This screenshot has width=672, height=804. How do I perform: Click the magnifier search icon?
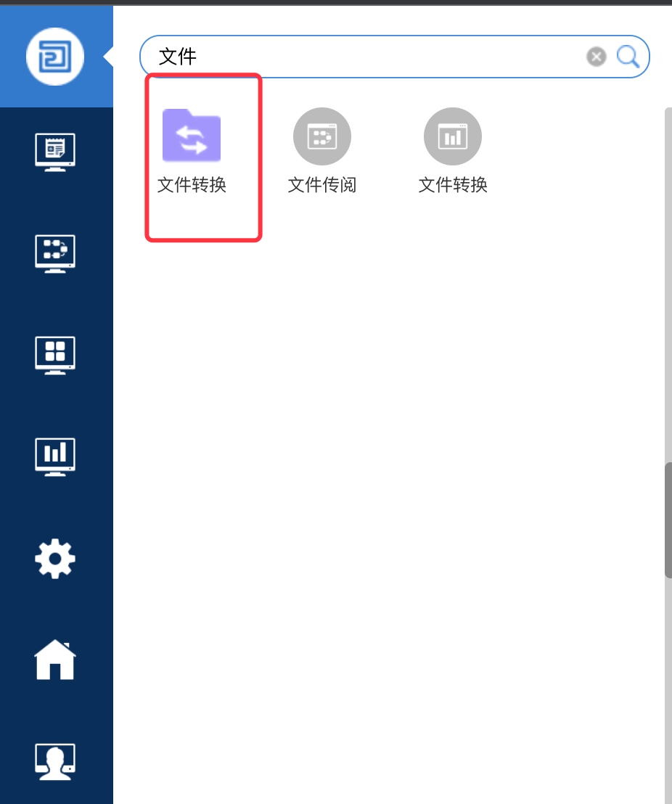628,57
